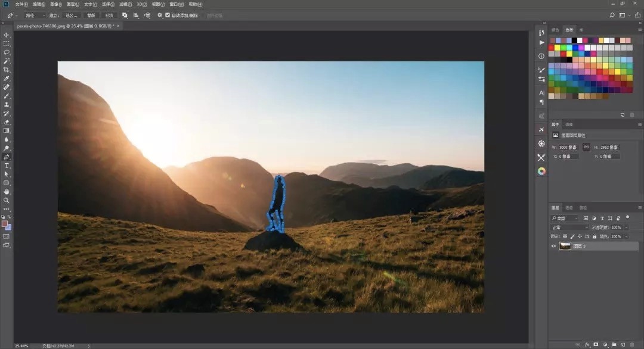Viewport: 644px width, 349px height.
Task: Open the Gradient tool
Action: [x=7, y=130]
